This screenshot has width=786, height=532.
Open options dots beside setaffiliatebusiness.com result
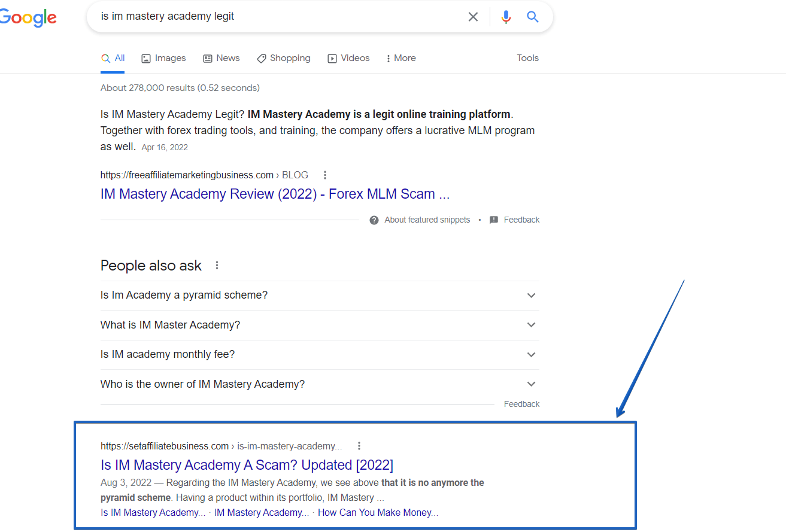(359, 446)
